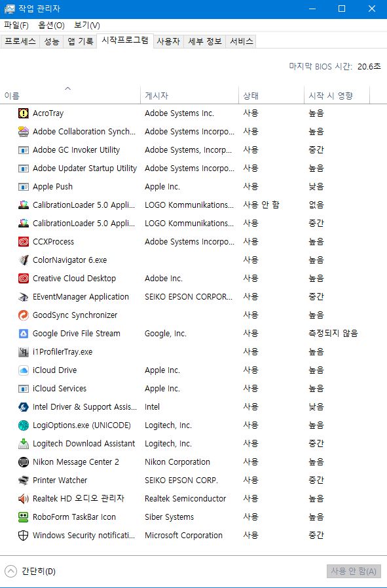387x588 pixels.
Task: Switch to the 사용자 tab
Action: tap(168, 41)
